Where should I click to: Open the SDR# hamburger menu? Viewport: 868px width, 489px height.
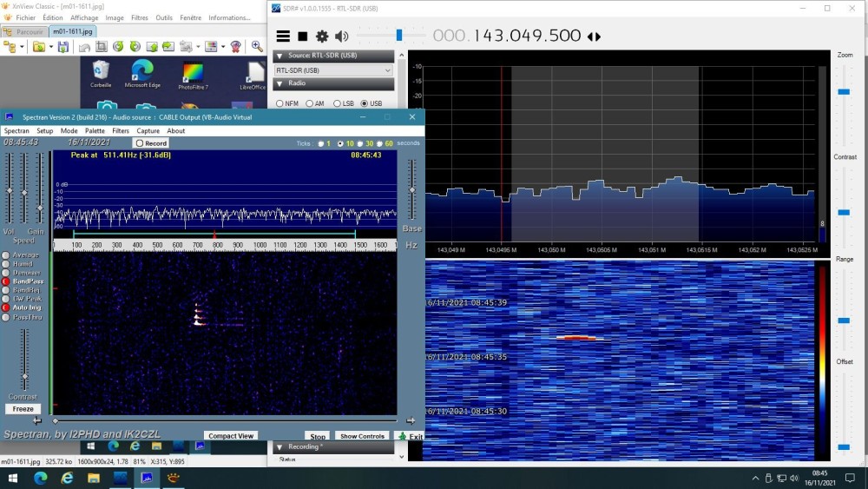(x=283, y=36)
